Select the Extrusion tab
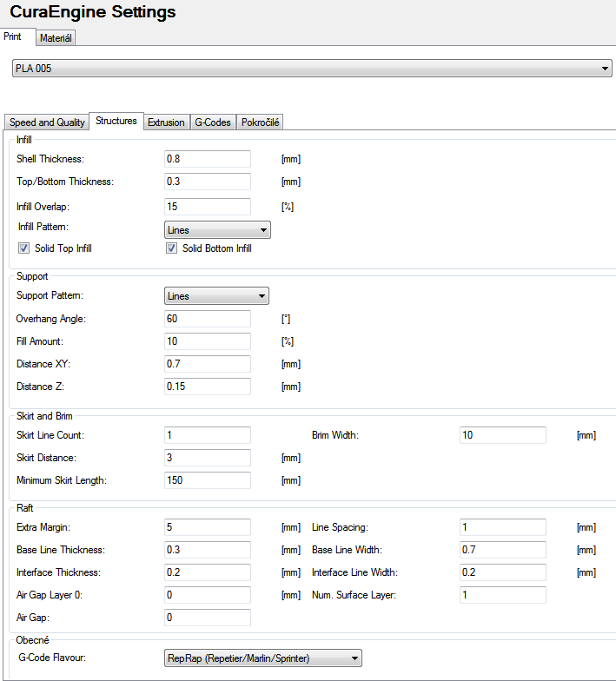 click(x=166, y=122)
